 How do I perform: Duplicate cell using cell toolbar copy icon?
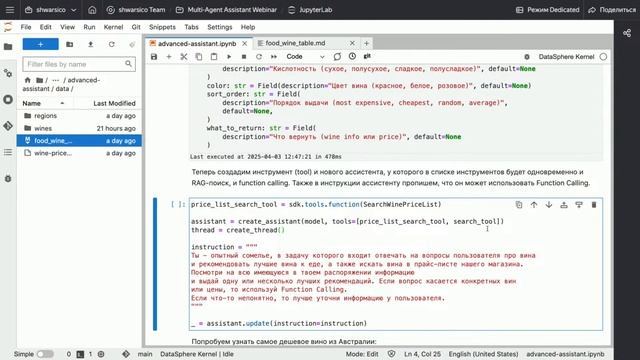click(x=519, y=204)
